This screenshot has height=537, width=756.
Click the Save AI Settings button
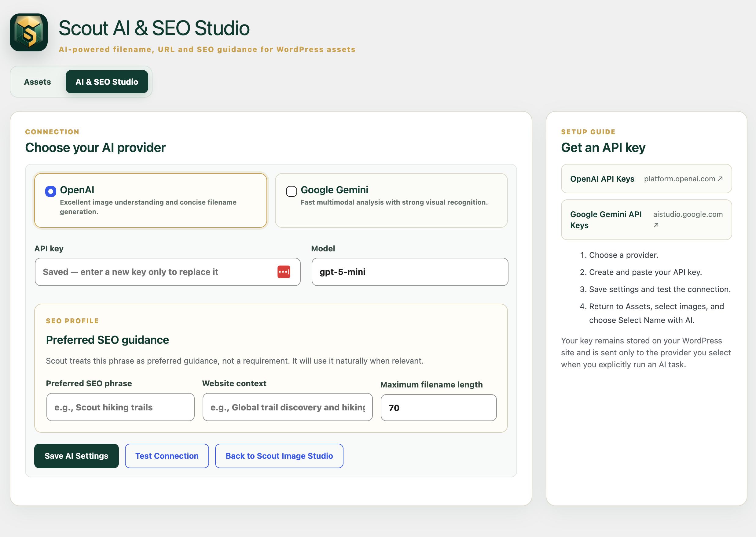tap(76, 456)
